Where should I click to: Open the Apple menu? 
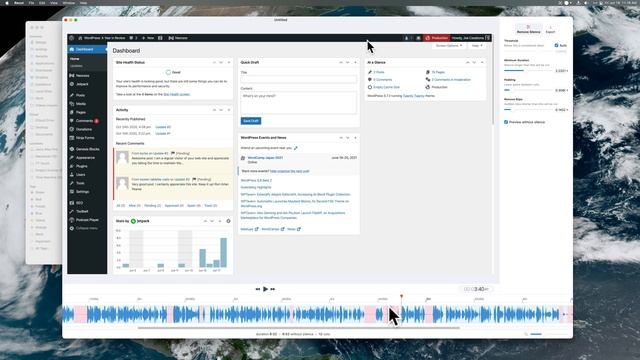coord(7,3)
